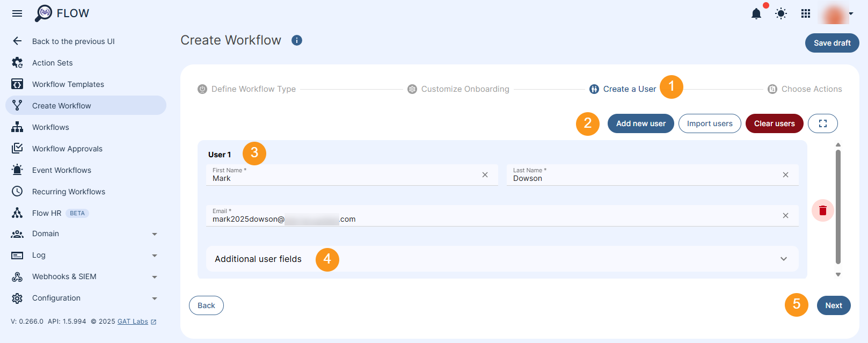Open the apps grid launcher

806,13
